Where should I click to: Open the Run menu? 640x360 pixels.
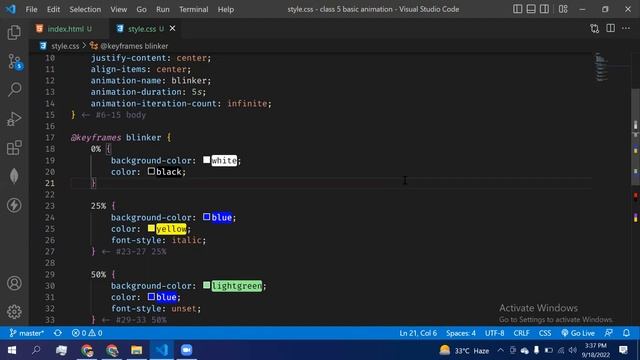[162, 9]
